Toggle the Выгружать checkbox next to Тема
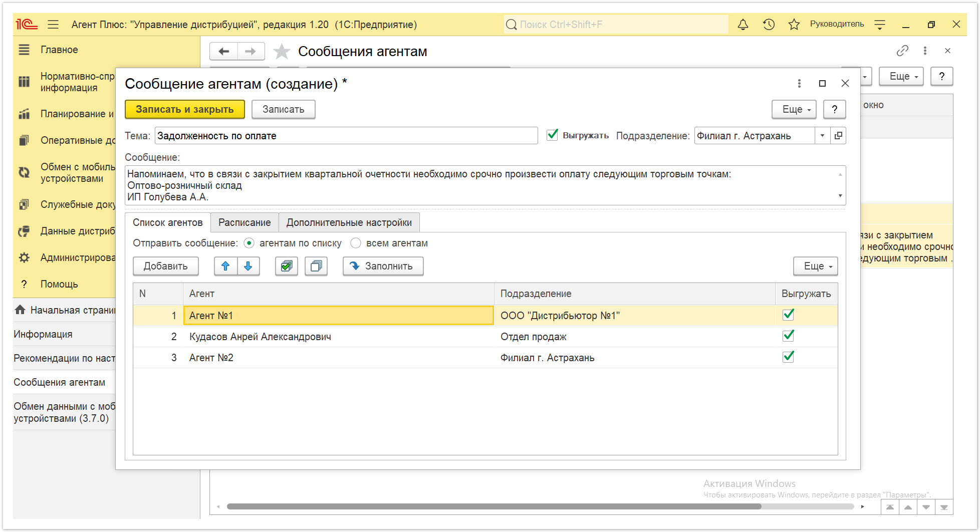The height and width of the screenshot is (532, 980). tap(552, 135)
